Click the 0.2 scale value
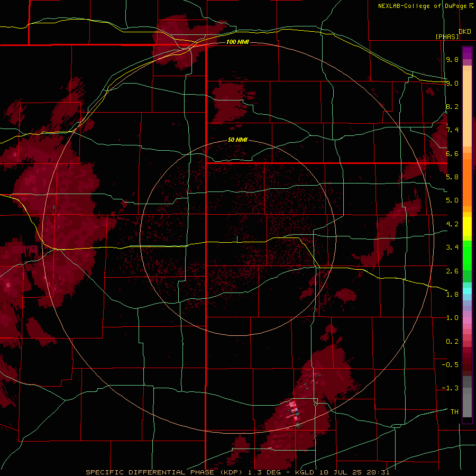This screenshot has height=476, width=476. point(452,342)
